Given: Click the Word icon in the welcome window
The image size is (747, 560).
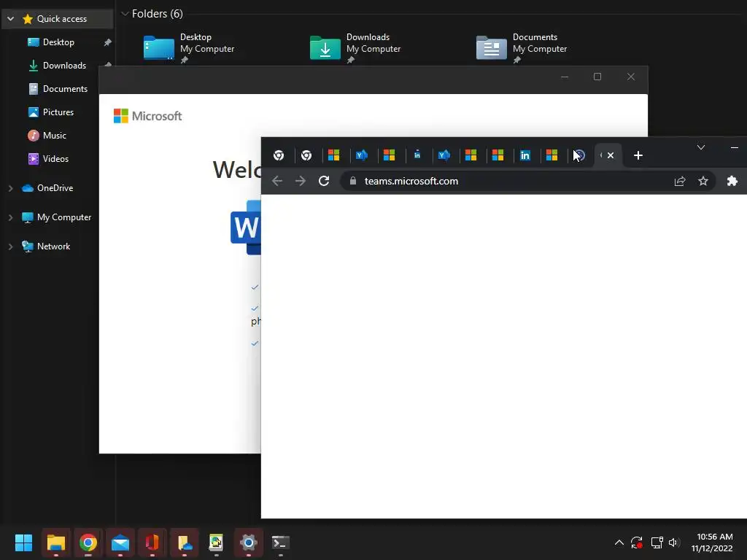Looking at the screenshot, I should (x=246, y=227).
